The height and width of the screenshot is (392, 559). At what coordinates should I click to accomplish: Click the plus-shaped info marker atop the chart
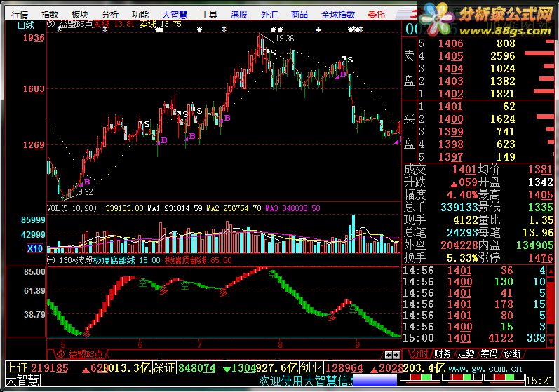318,30
